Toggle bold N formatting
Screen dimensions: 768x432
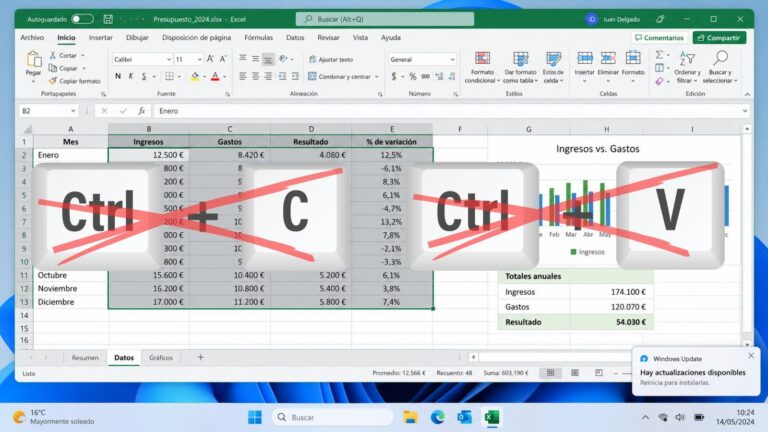pos(118,76)
